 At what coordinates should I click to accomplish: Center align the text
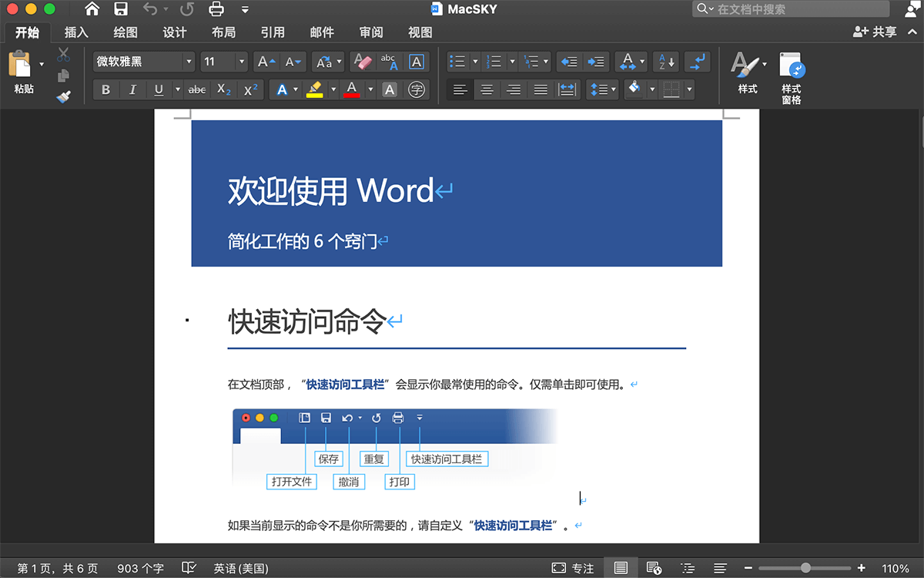coord(487,89)
